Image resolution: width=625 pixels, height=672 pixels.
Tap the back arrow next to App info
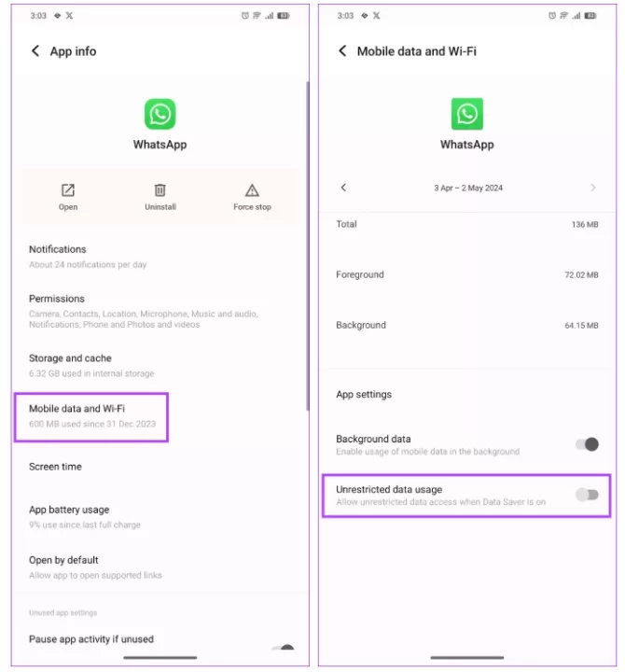pos(35,51)
